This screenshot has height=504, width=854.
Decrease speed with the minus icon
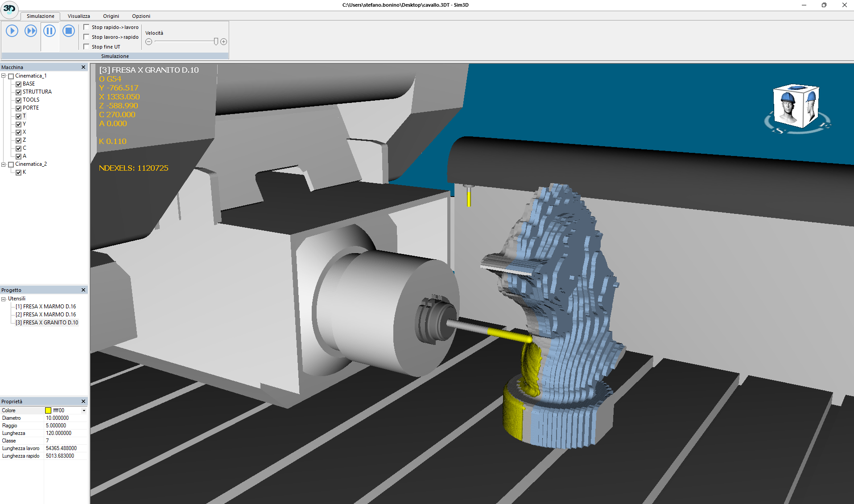click(149, 42)
